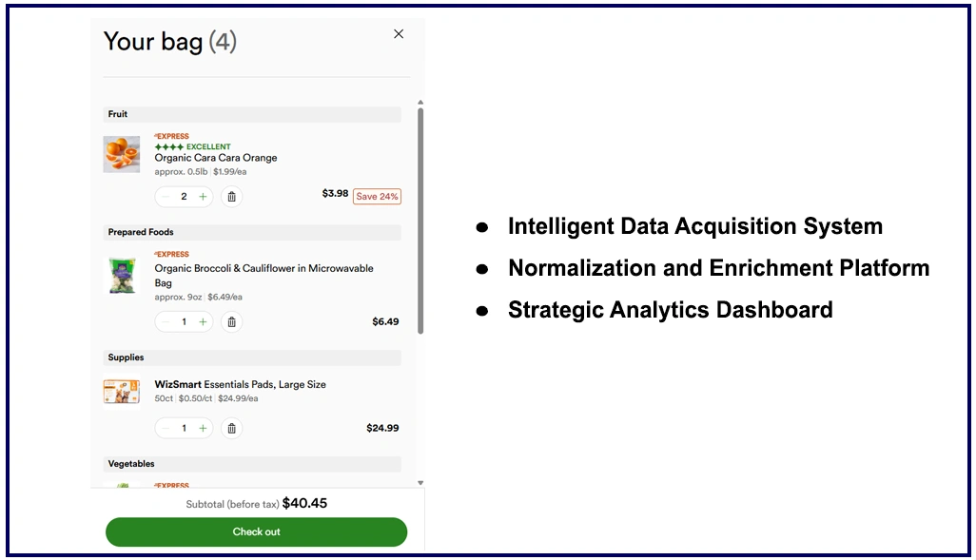Screen dimensions: 976x560
Task: Trash the WizSmart Essentials Pads item
Action: tap(231, 429)
